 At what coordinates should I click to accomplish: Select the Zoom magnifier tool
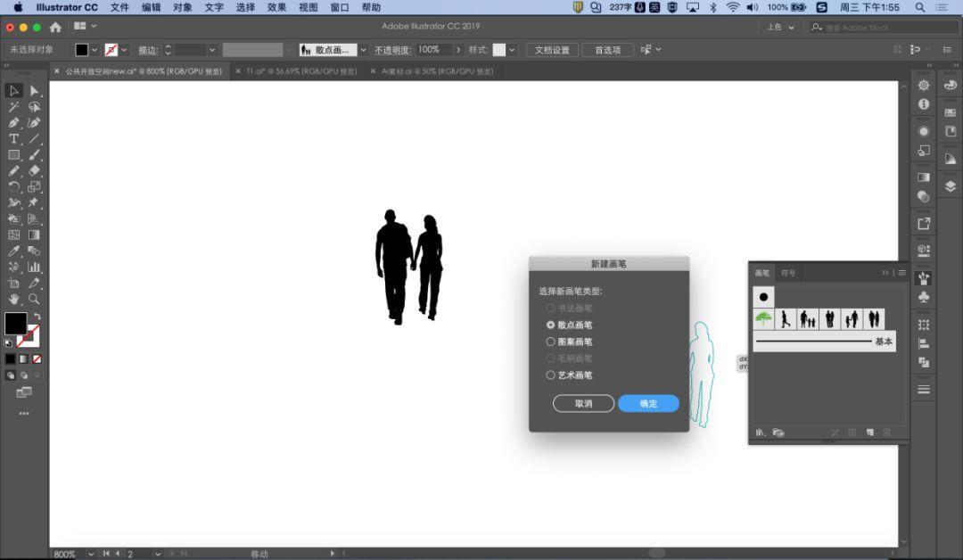pos(34,299)
